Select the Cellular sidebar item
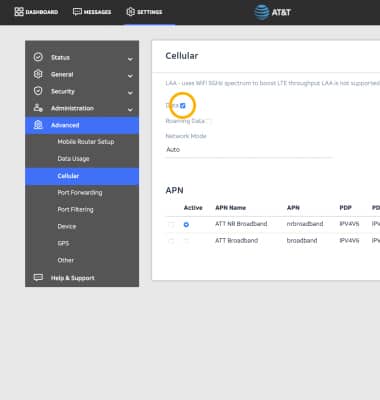380x400 pixels. click(82, 176)
